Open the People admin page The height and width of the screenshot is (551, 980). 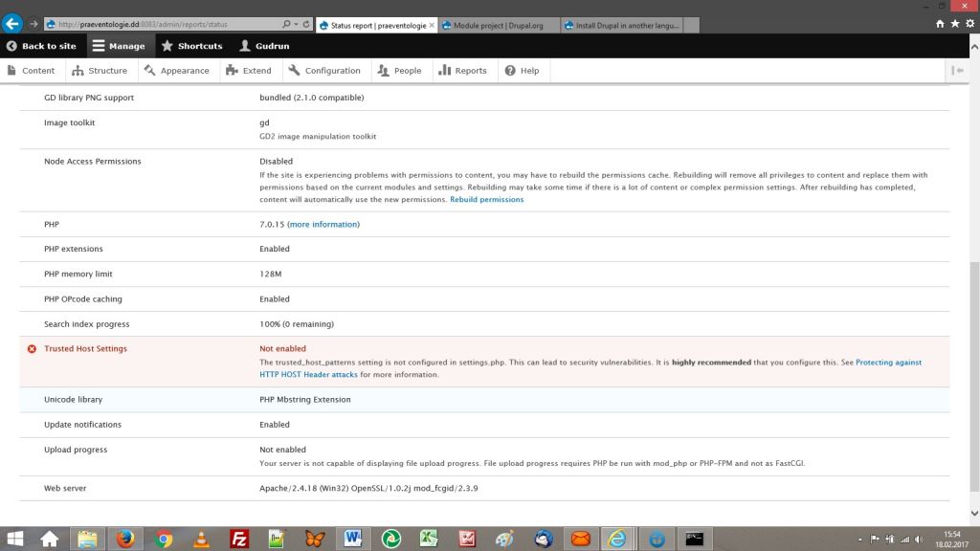(399, 71)
